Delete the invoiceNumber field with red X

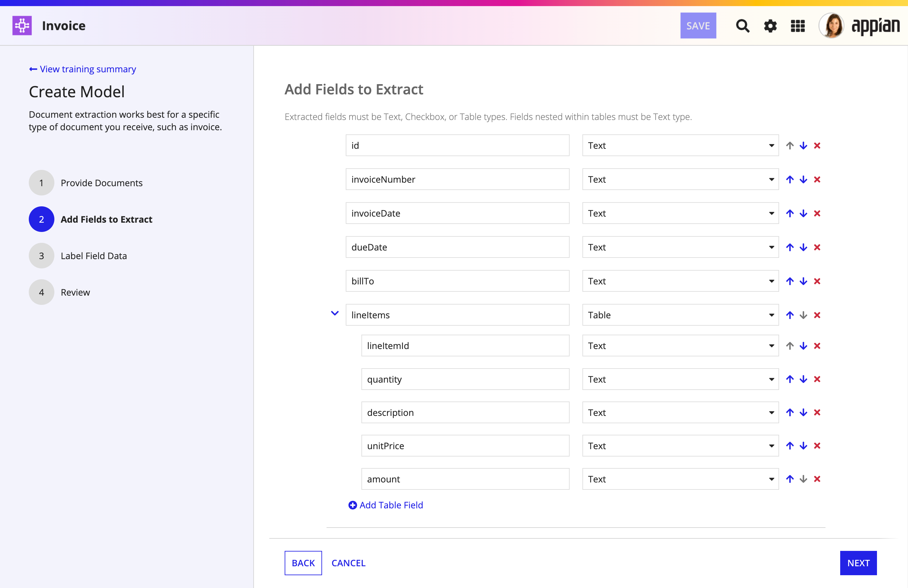coord(817,179)
